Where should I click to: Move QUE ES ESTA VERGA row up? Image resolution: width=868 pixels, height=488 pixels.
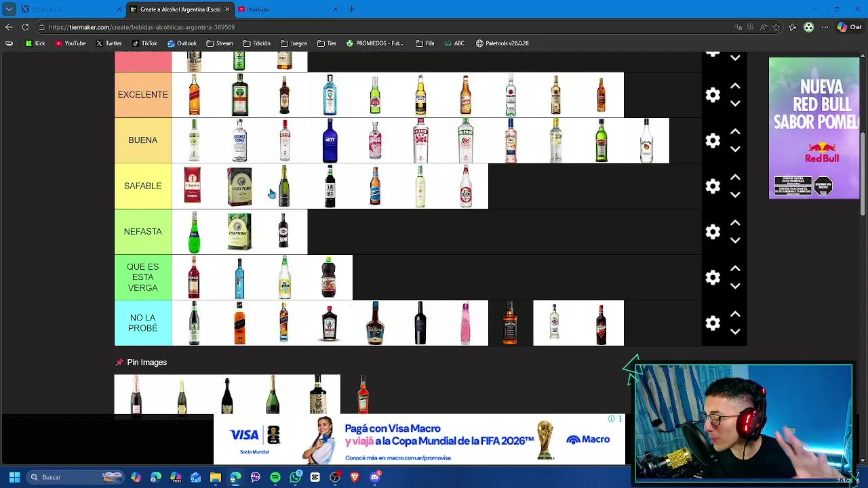(735, 268)
